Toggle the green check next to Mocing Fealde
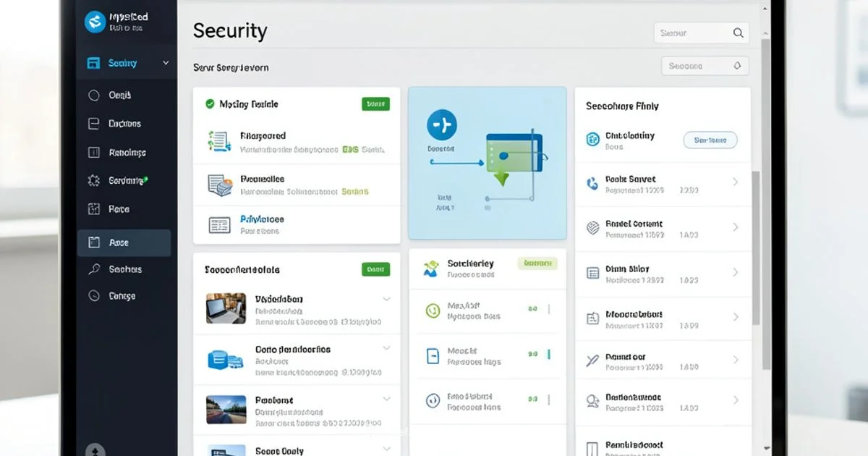 [x=210, y=104]
